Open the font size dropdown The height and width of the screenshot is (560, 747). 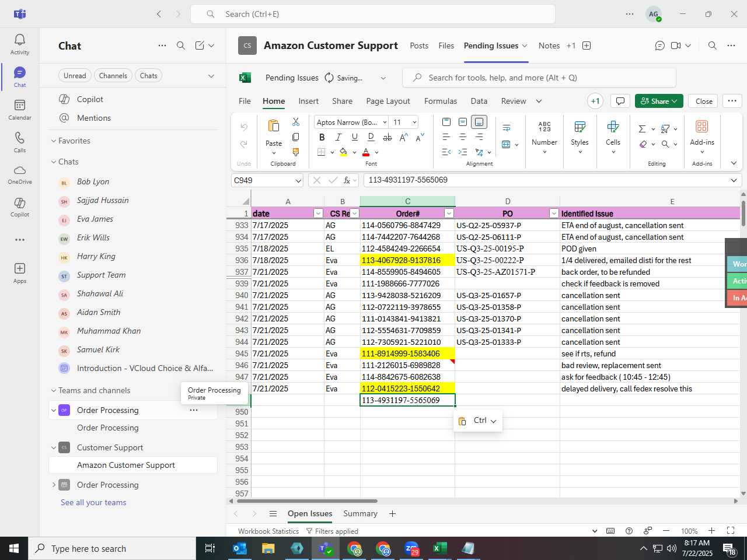[414, 122]
